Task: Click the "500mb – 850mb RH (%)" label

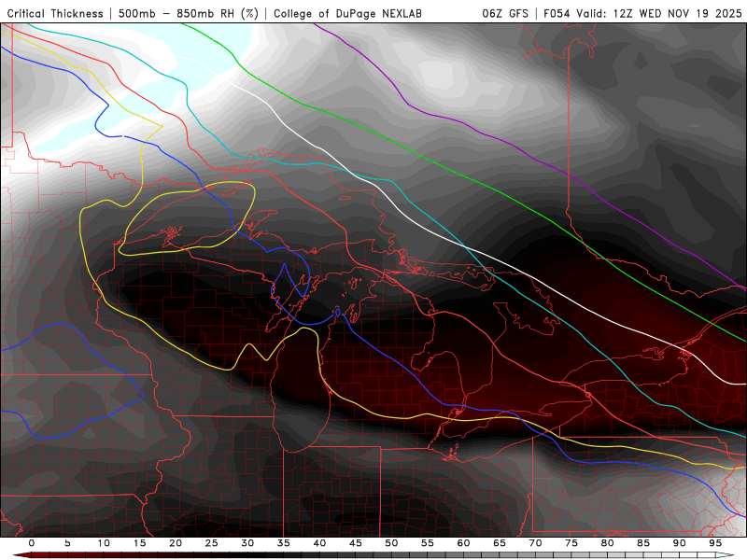Action: click(189, 14)
